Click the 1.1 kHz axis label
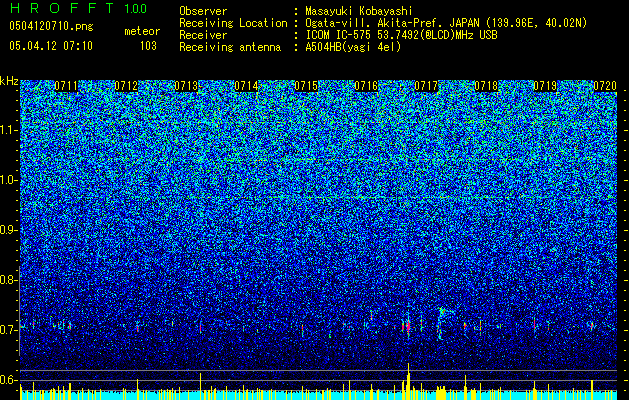 point(8,130)
